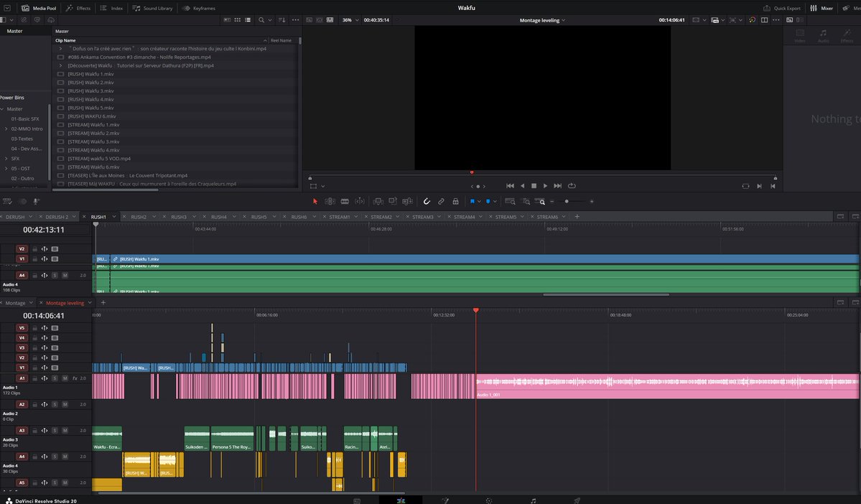Viewport: 861px width, 504px height.
Task: Click the zoom out minus button
Action: coord(552,202)
